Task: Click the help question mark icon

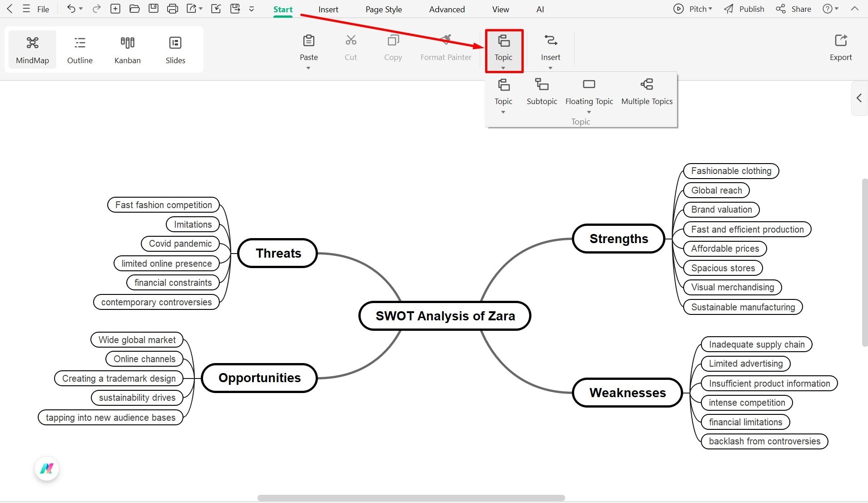Action: point(828,9)
